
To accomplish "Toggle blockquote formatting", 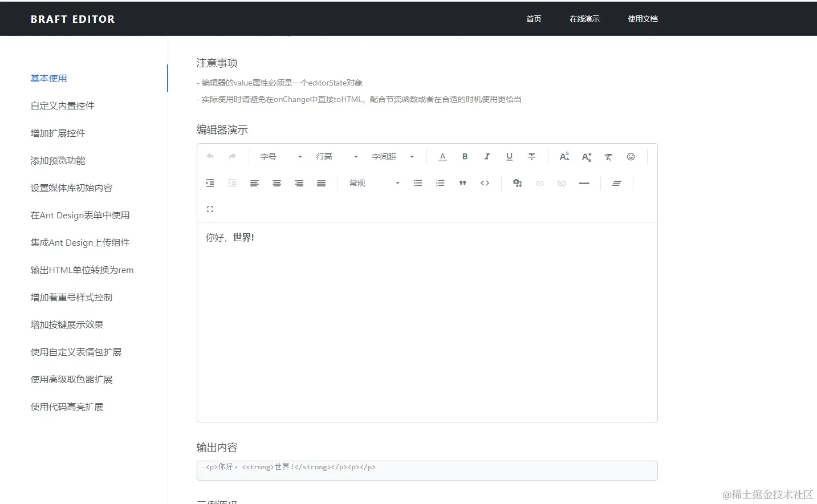I will pyautogui.click(x=462, y=183).
